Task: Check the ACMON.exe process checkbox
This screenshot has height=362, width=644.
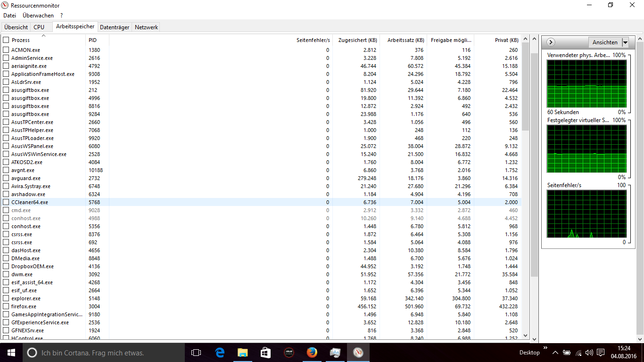Action: (x=6, y=50)
